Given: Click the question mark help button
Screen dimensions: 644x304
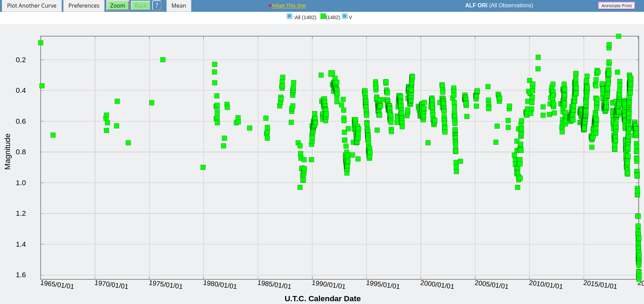Looking at the screenshot, I should tap(157, 6).
